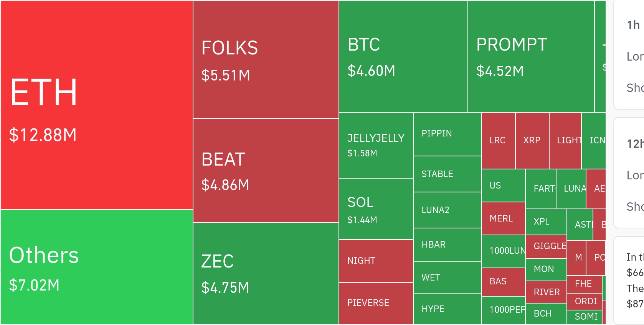Select the JELLYJELLY $1.58M tile
The height and width of the screenshot is (325, 644).
point(376,145)
